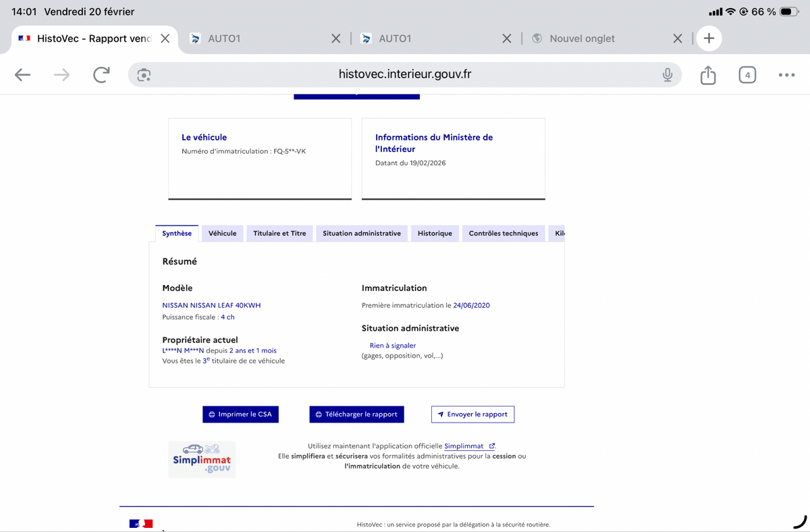Open the Situation administrative tab

coord(361,234)
